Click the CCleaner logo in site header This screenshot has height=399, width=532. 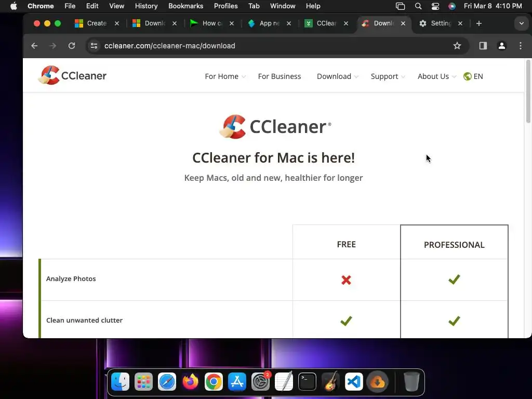tap(72, 75)
